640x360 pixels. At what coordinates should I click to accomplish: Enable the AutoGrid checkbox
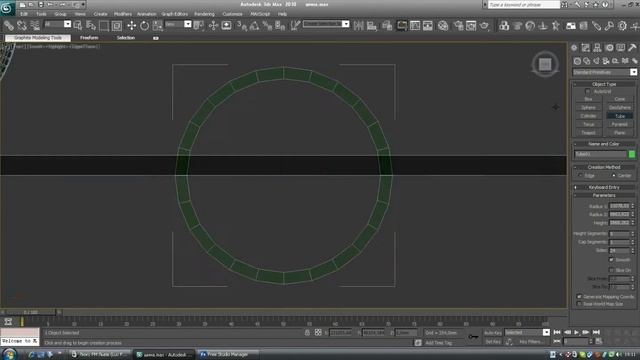587,91
